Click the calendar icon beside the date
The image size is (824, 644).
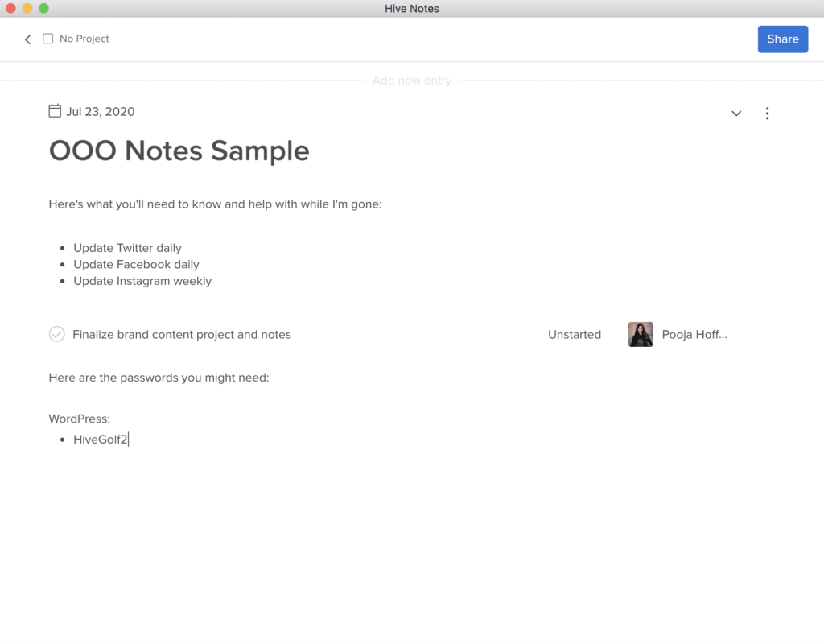point(55,111)
